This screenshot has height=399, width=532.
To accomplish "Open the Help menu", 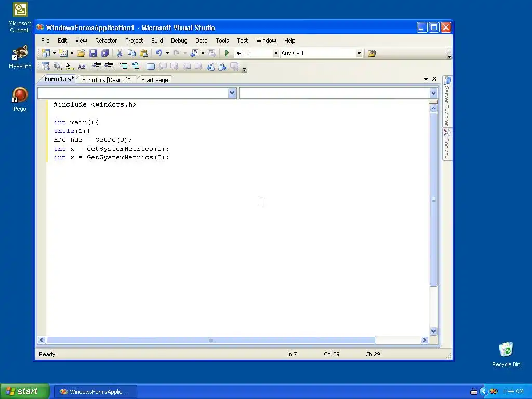I will 289,41.
